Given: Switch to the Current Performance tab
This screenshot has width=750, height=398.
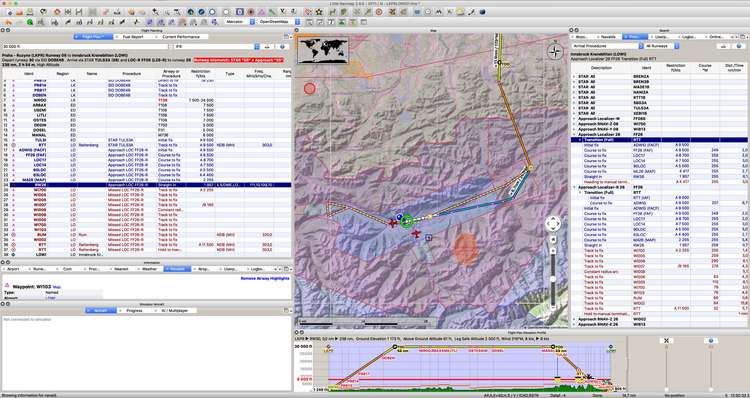Looking at the screenshot, I should tap(180, 37).
